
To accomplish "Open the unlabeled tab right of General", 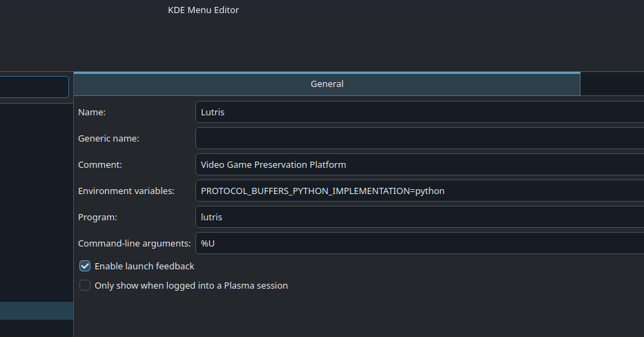I will [x=612, y=84].
